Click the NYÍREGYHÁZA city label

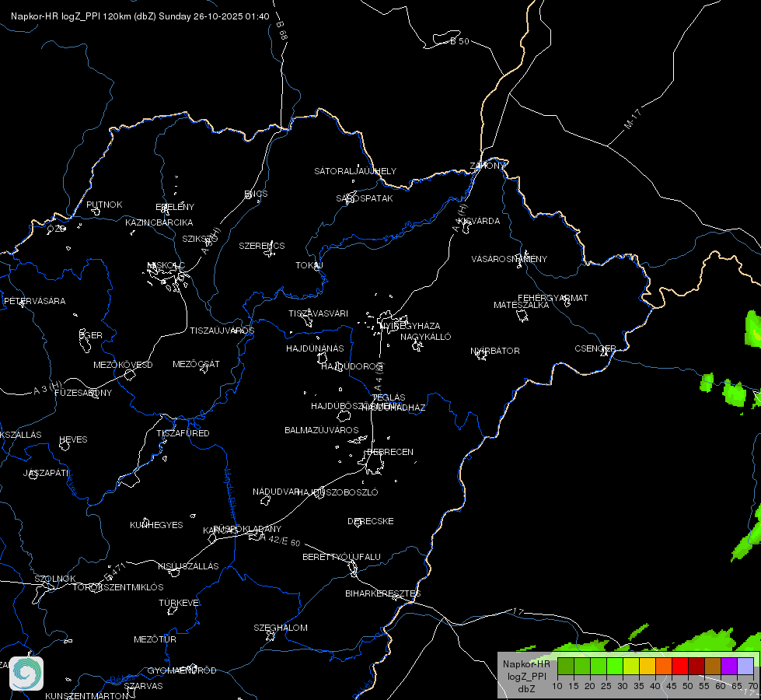410,325
